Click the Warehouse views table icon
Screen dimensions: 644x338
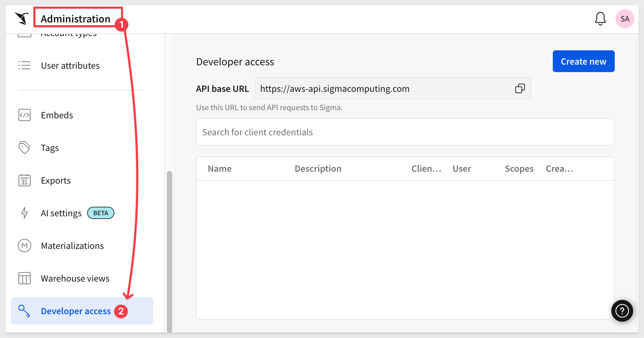[x=25, y=278]
